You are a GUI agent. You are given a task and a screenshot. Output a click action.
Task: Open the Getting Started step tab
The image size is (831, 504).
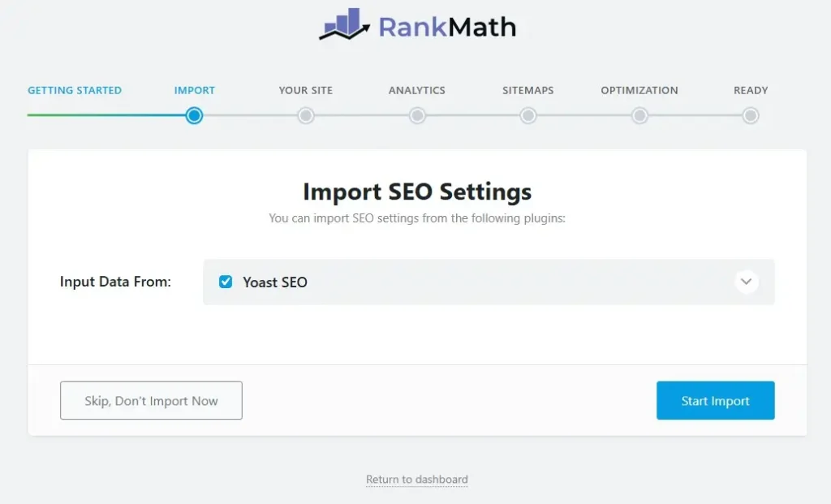(x=75, y=90)
